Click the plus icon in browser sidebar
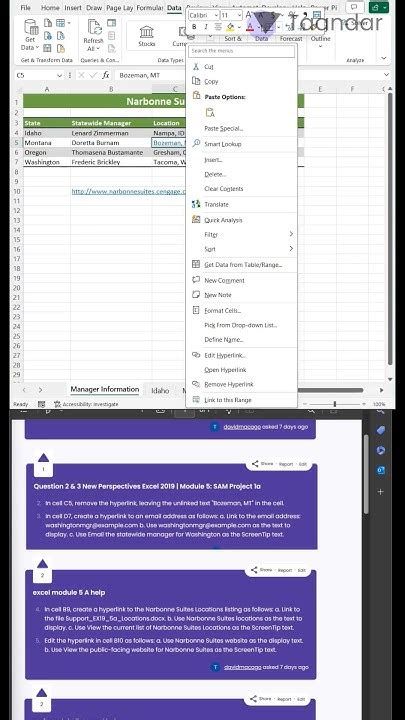Viewport: 405px width, 720px height. coord(381,492)
